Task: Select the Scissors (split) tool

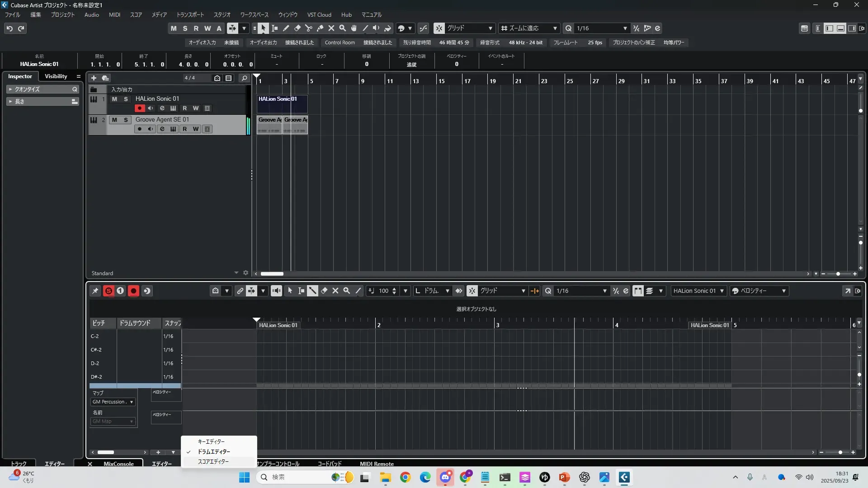Action: (x=309, y=28)
